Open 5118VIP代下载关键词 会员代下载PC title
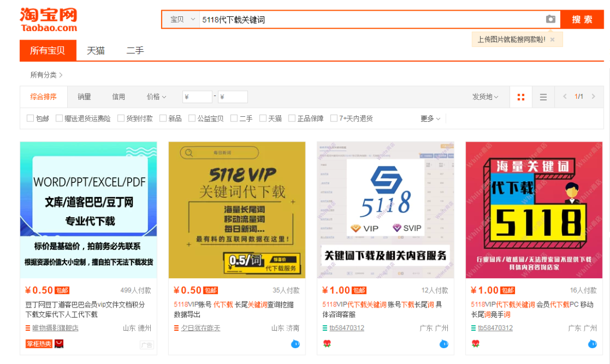The height and width of the screenshot is (364, 610). (532, 310)
